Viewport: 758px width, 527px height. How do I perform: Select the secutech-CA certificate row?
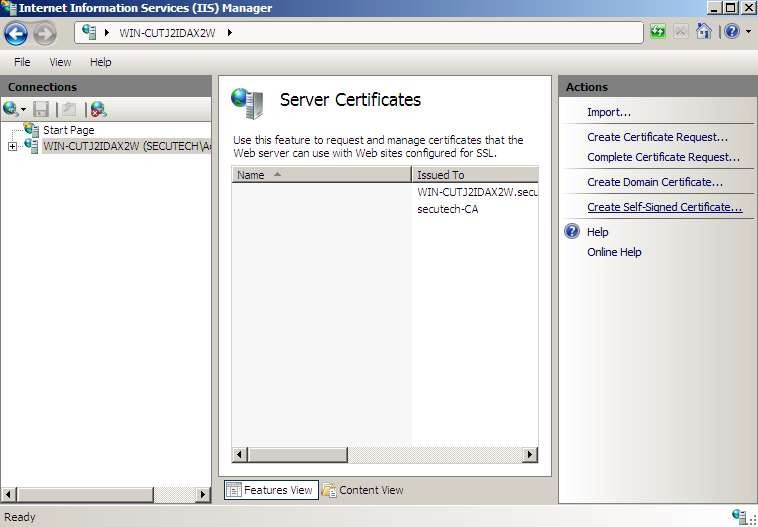tap(385, 209)
